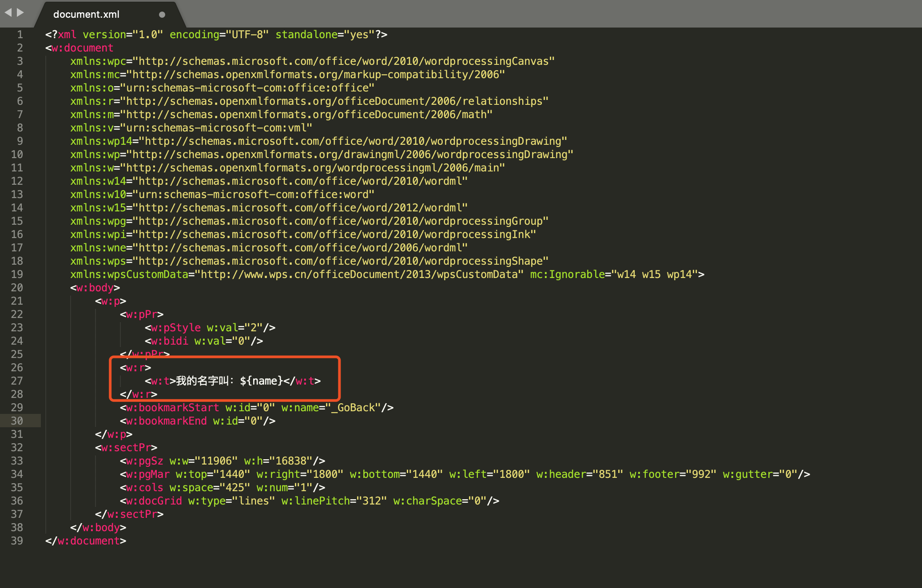Click the w:bidi w:val="0" element
922x588 pixels.
[x=204, y=341]
